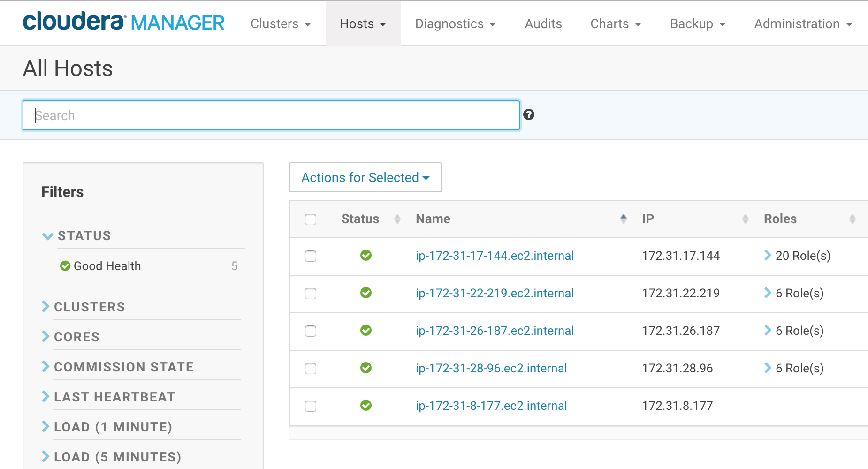Image resolution: width=868 pixels, height=469 pixels.
Task: Click the green health icon for ip-172-31-17-144
Action: pos(366,256)
